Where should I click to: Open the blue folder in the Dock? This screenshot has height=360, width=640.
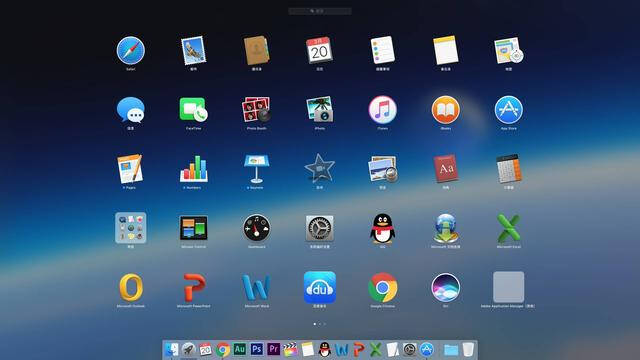451,350
